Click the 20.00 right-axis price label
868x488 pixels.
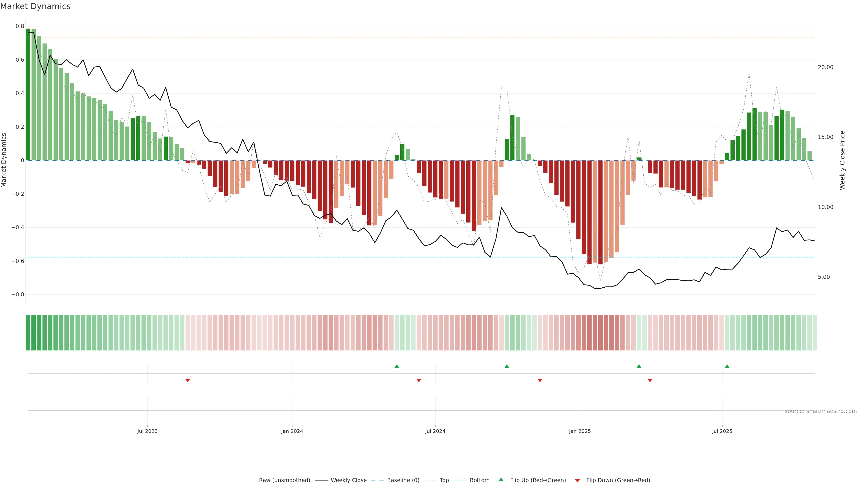(825, 67)
